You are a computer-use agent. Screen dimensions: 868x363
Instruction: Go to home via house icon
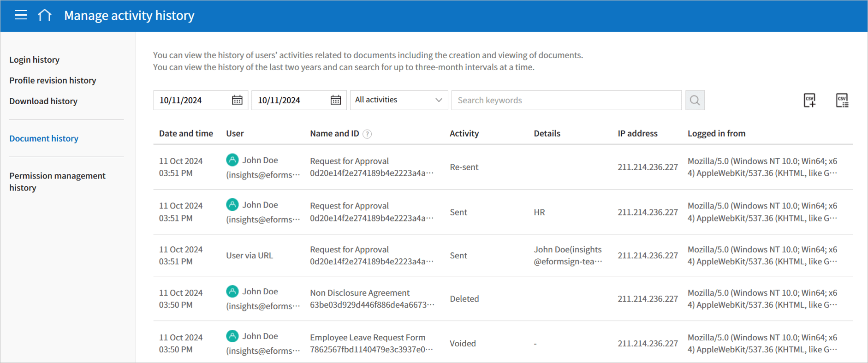click(45, 15)
